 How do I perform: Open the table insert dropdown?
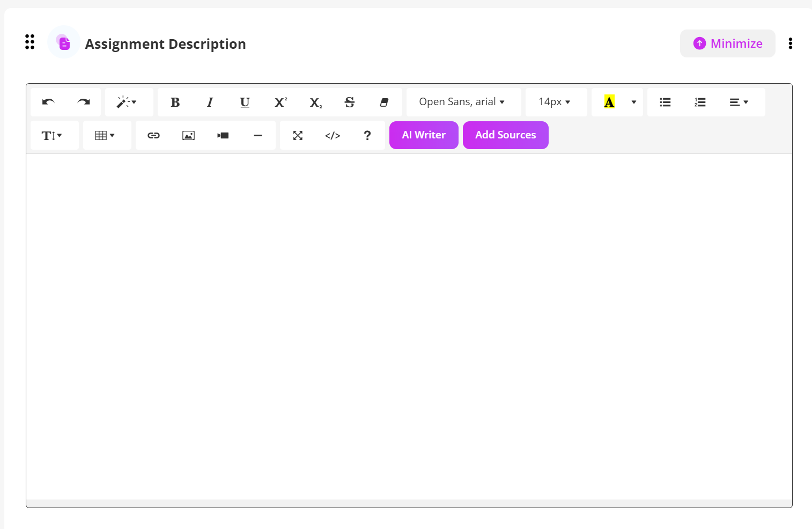(105, 135)
